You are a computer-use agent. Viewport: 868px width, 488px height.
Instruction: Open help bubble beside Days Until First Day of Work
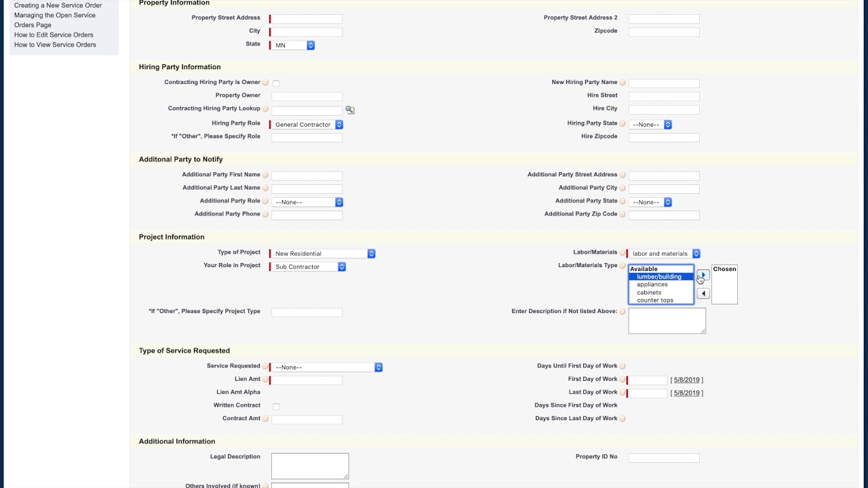pyautogui.click(x=623, y=367)
